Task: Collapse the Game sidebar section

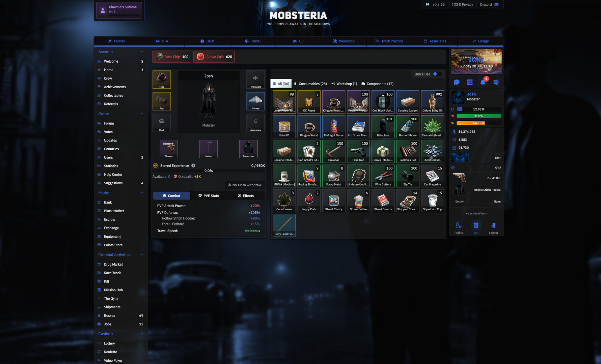Action: 142,114
